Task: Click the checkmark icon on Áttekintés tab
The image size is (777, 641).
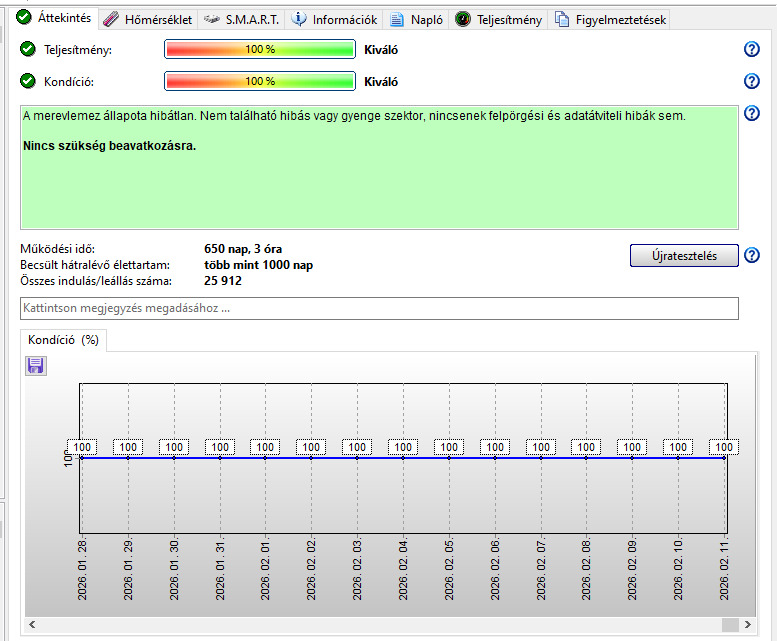Action: pyautogui.click(x=24, y=17)
